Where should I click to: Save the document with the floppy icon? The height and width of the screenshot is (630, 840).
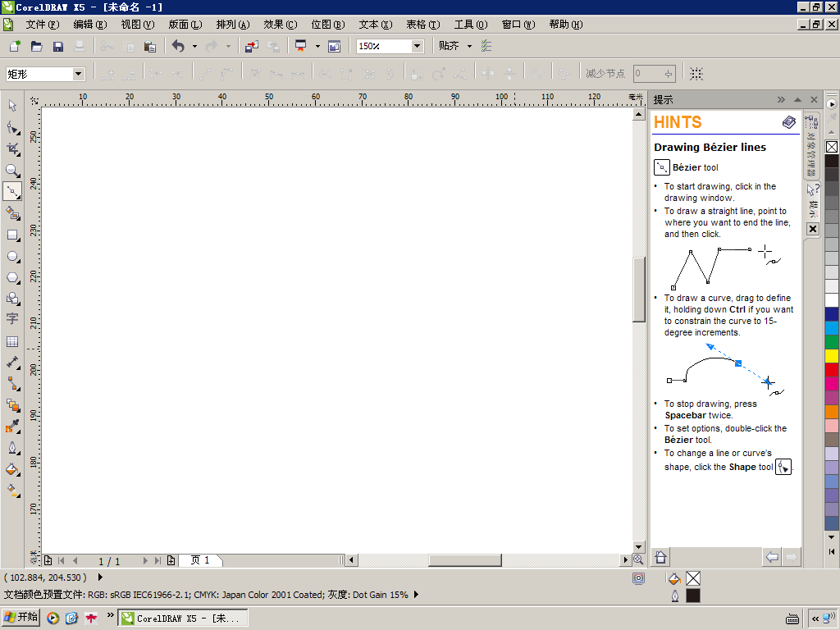(x=58, y=47)
